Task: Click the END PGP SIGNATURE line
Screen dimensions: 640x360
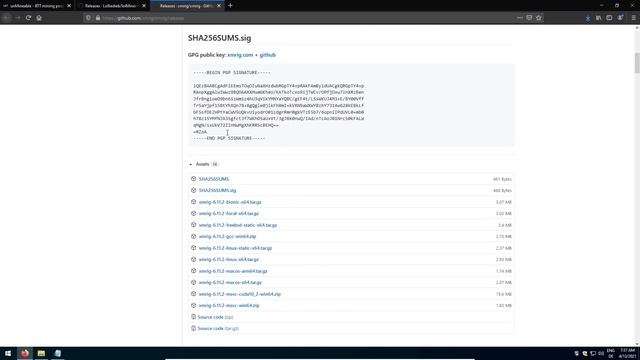Action: pos(229,138)
